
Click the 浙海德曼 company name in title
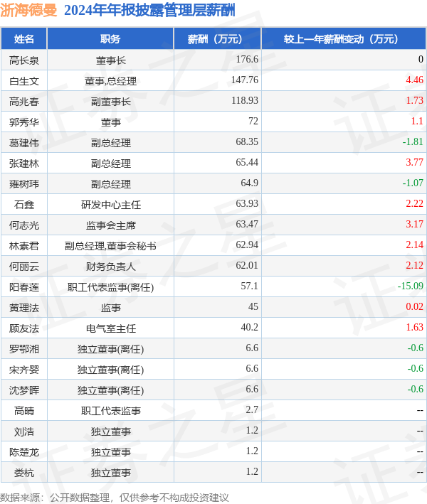pos(28,10)
